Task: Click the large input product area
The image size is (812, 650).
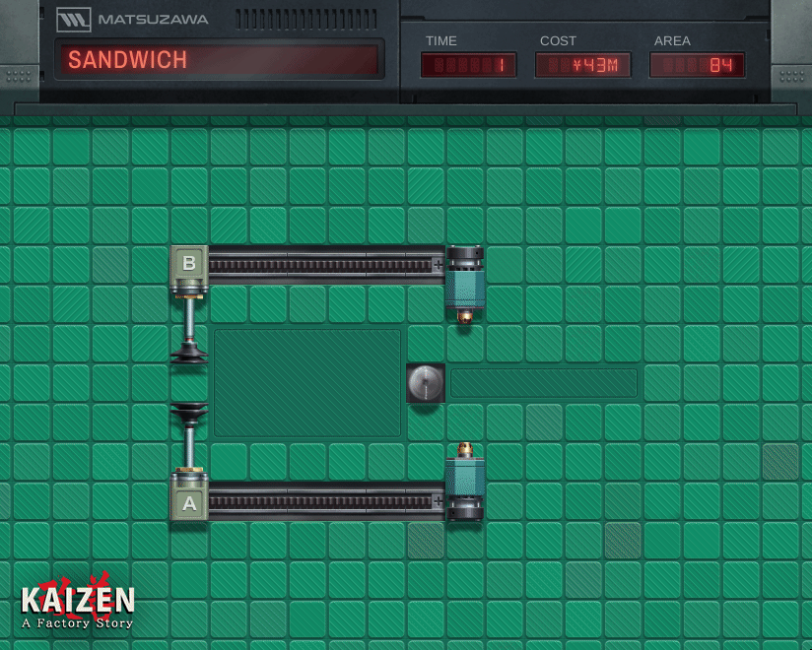Action: 307,383
